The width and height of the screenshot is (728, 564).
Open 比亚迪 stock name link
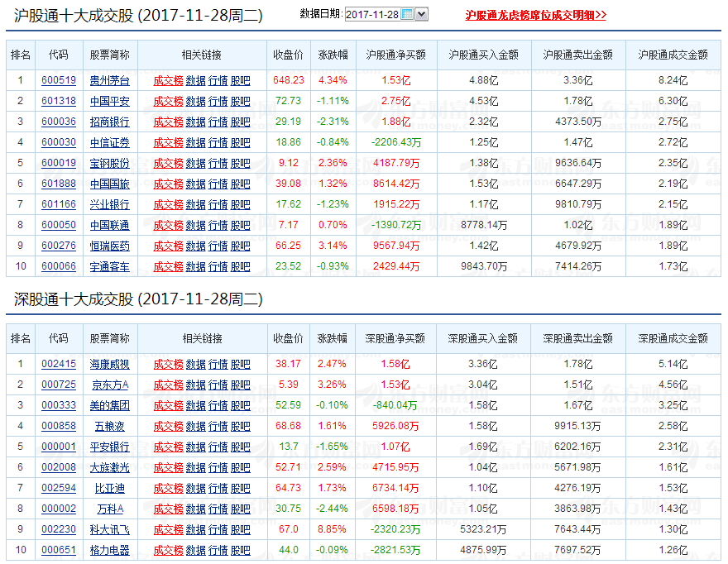[109, 488]
